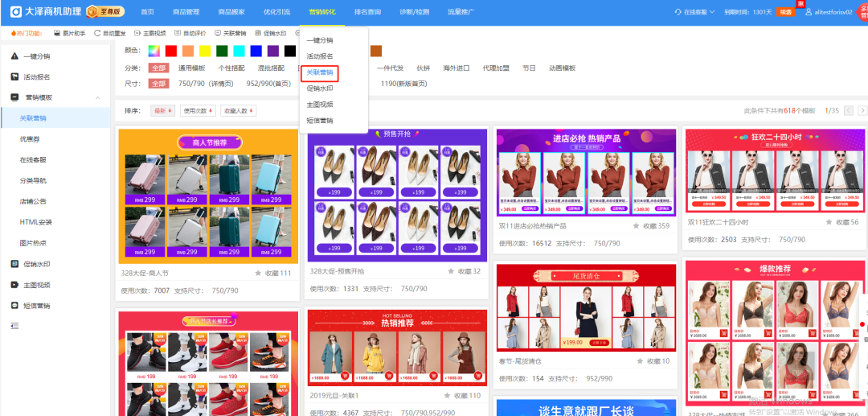The height and width of the screenshot is (416, 868).
Task: Open the 预售开抢 shoes template thumbnail
Action: click(398, 196)
